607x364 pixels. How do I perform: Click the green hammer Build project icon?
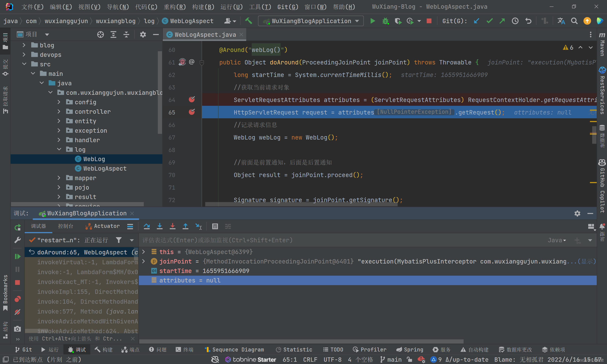pyautogui.click(x=248, y=21)
